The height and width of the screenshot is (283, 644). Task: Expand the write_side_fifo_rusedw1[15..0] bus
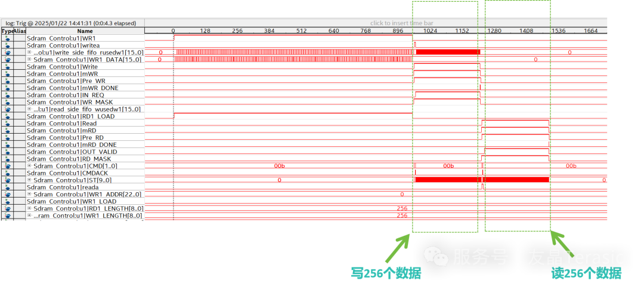coord(29,53)
